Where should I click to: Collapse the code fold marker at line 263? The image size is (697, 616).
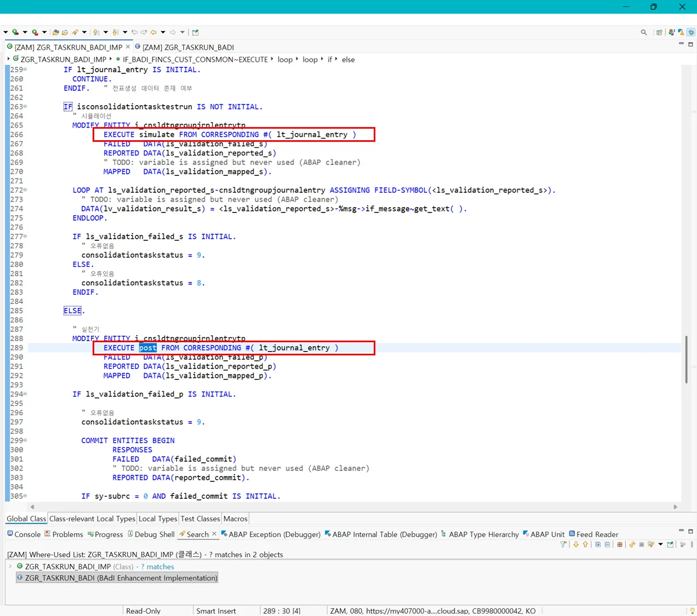[x=25, y=107]
